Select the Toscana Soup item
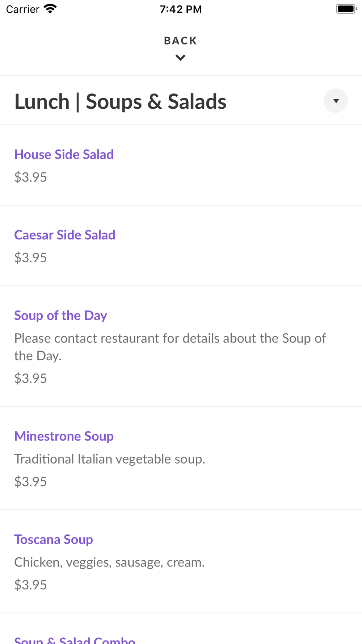Screen dimensions: 362x644 tap(54, 539)
